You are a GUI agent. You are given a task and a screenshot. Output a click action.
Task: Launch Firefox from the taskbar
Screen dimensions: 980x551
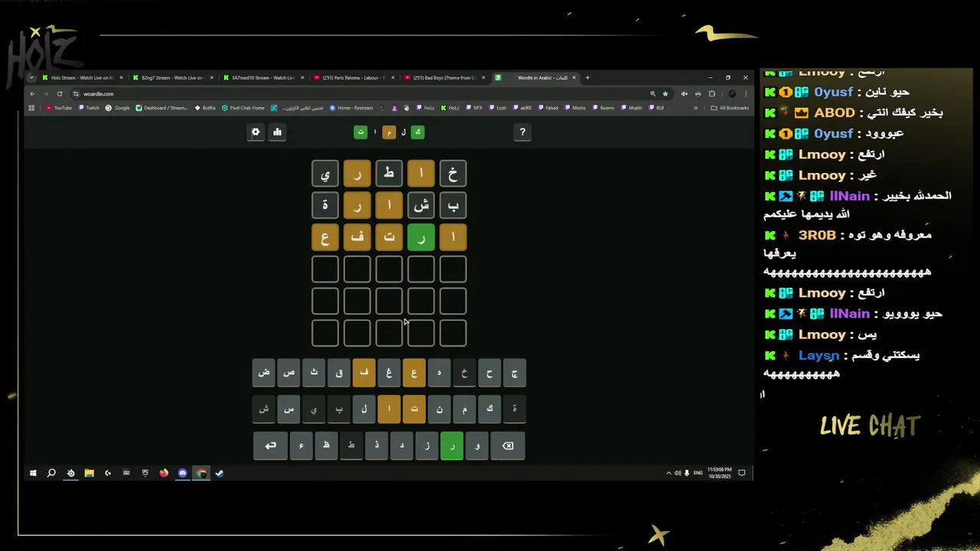click(164, 473)
